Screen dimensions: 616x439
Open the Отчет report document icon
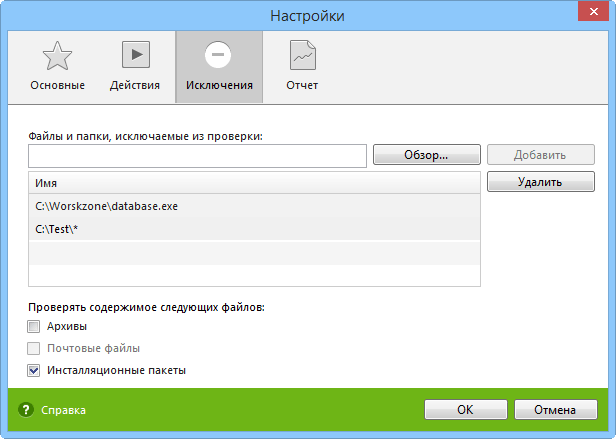coord(302,55)
